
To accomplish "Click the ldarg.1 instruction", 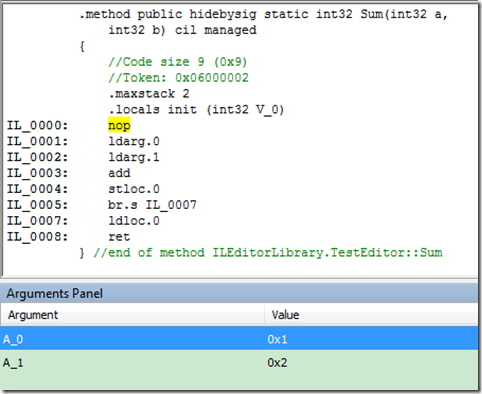I will (134, 157).
